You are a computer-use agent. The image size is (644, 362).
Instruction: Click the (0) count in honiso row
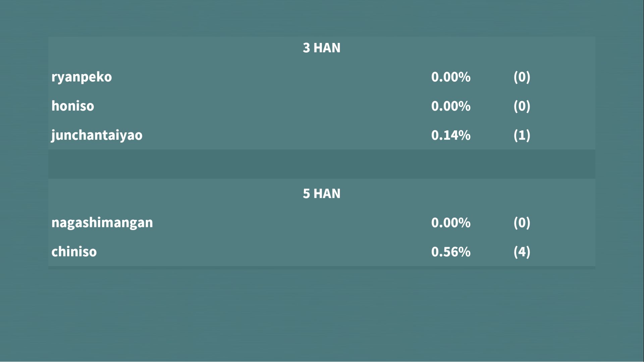[522, 106]
